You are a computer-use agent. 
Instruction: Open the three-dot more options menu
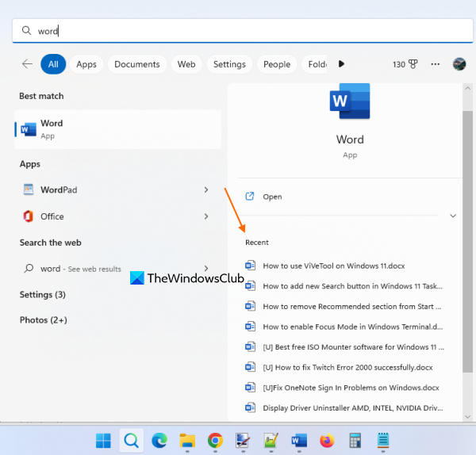pos(435,64)
